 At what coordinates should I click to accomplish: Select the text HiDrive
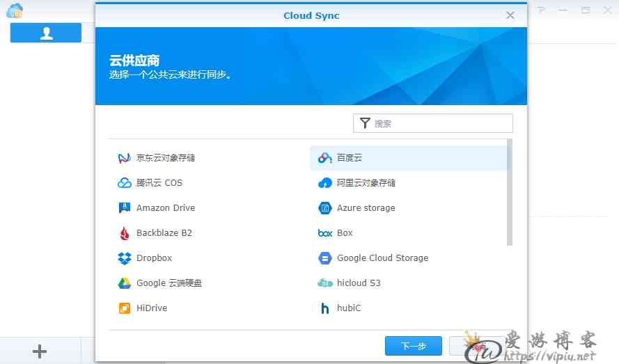coord(152,308)
